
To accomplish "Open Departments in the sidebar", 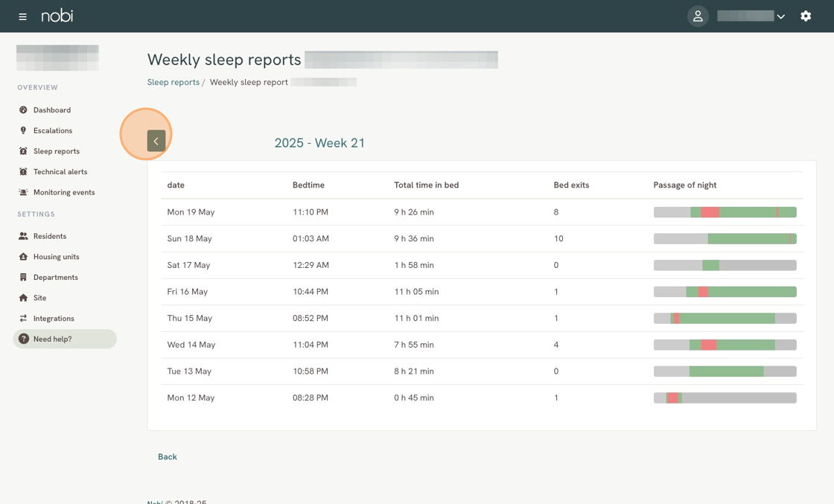I will pyautogui.click(x=55, y=277).
